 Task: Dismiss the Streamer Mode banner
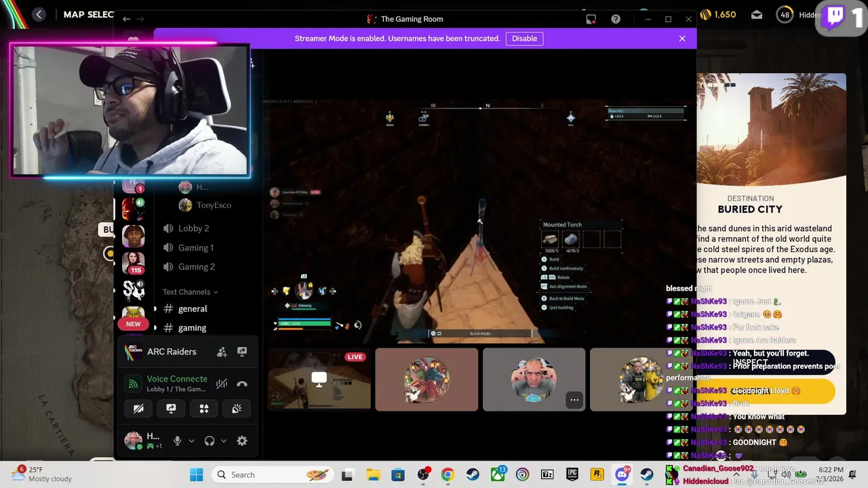[682, 39]
